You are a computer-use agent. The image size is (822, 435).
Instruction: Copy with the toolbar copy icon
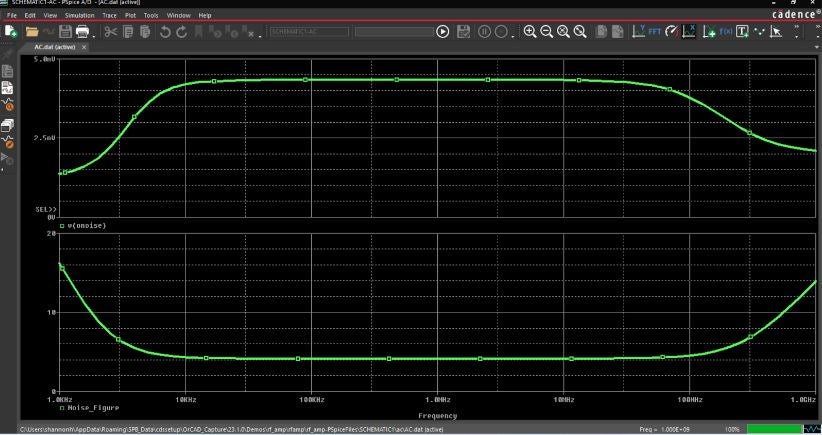pos(128,32)
